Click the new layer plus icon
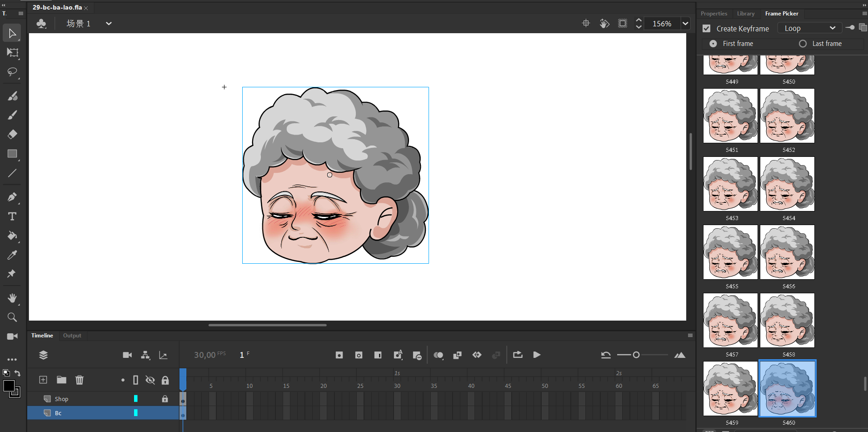This screenshot has width=868, height=432. tap(43, 380)
